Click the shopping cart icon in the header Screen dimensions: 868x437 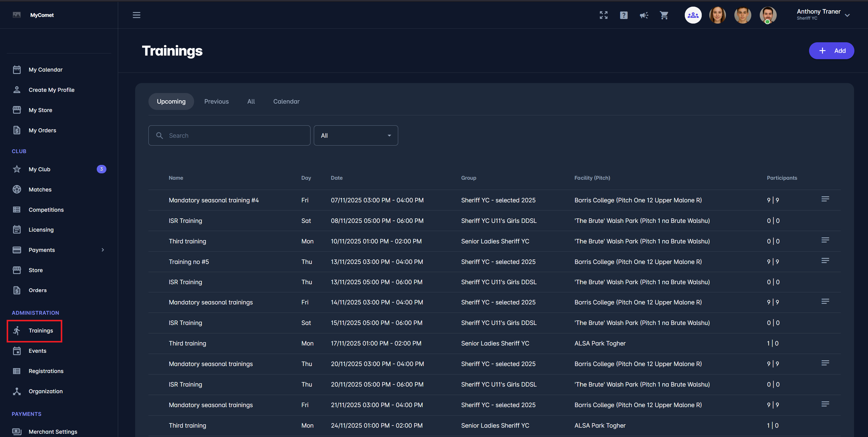point(664,15)
